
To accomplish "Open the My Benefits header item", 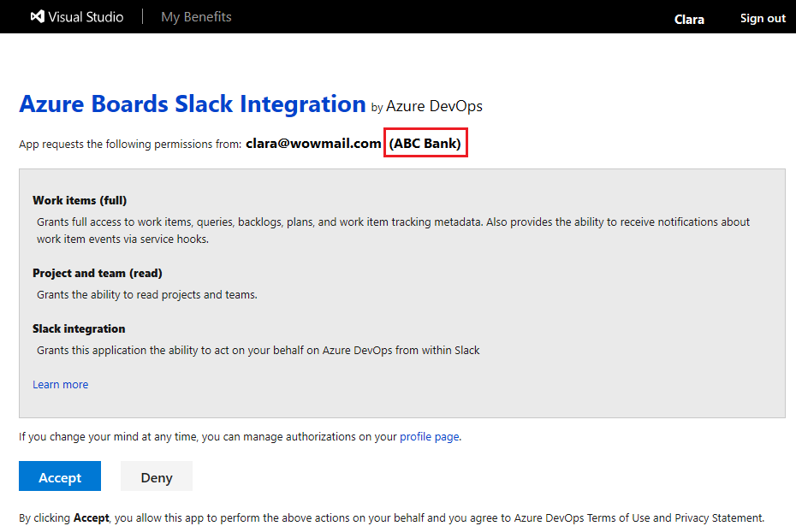I will [x=196, y=17].
